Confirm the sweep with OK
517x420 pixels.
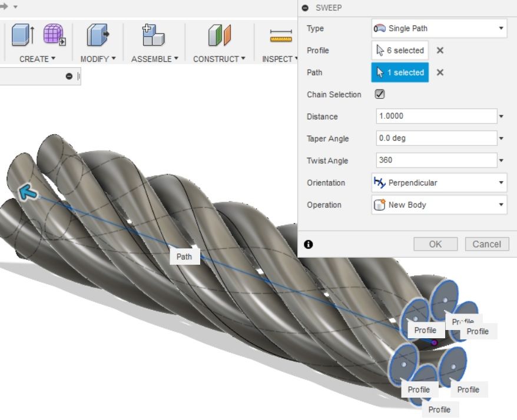point(436,244)
